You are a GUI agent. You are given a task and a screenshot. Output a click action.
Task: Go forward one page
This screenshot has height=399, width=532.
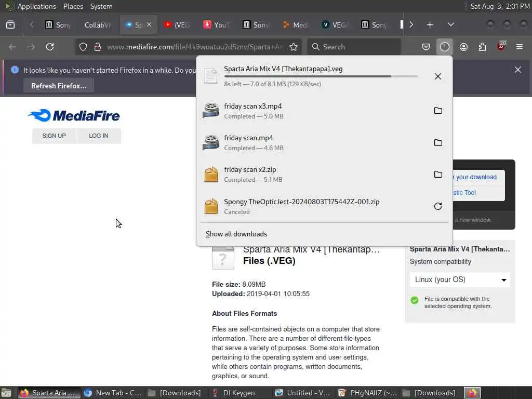point(31,47)
